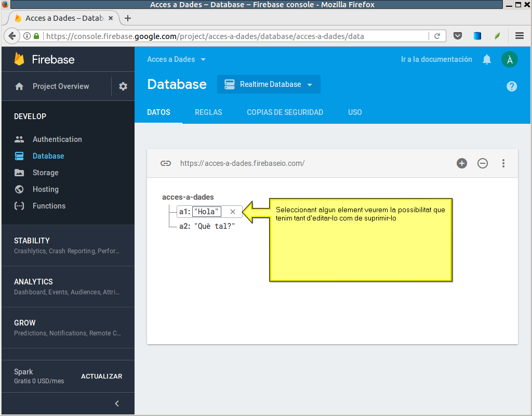Open the Firefox hamburger menu
The height and width of the screenshot is (416, 532).
coord(520,36)
